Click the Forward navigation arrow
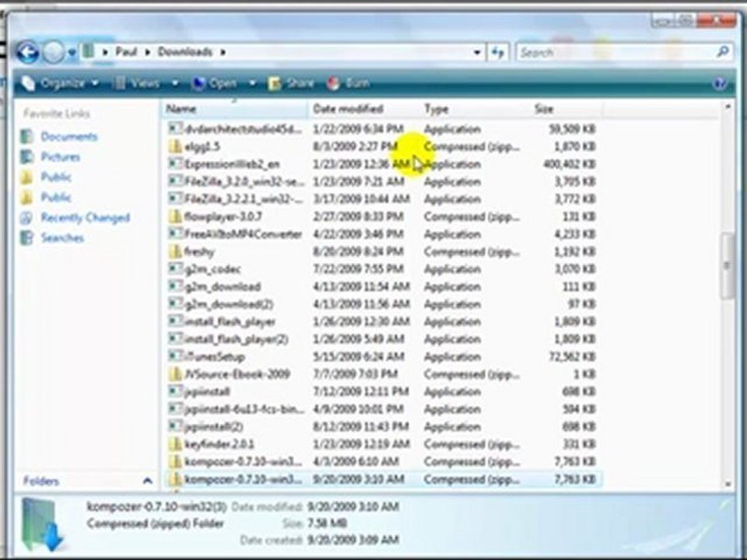The width and height of the screenshot is (747, 560). point(53,52)
